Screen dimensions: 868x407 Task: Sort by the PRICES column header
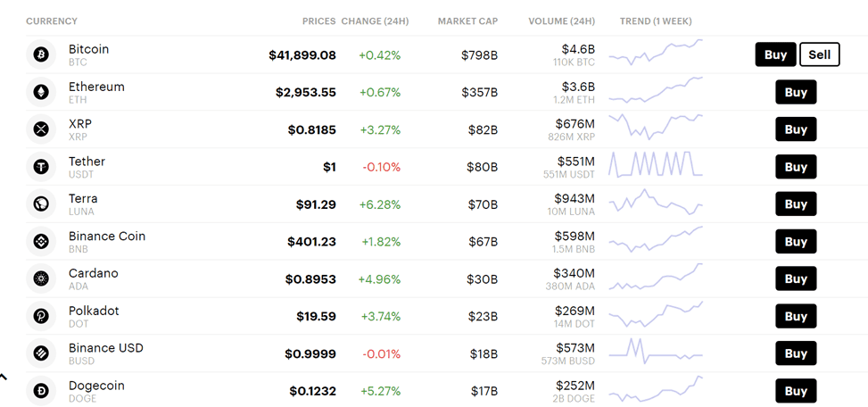tap(318, 21)
